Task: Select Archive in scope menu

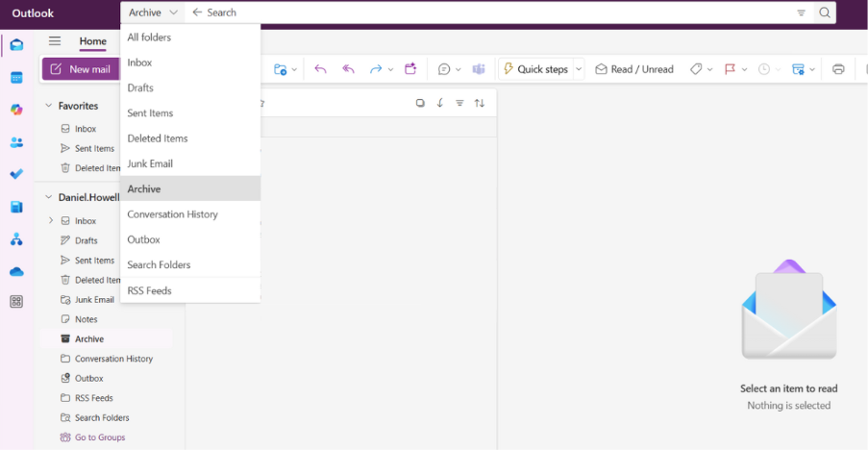Action: (190, 188)
